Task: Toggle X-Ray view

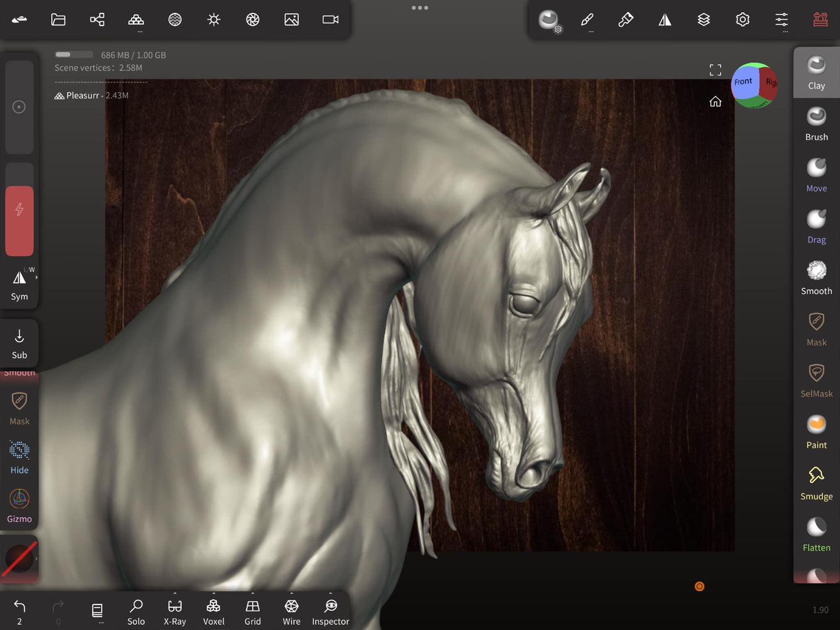Action: tap(175, 613)
